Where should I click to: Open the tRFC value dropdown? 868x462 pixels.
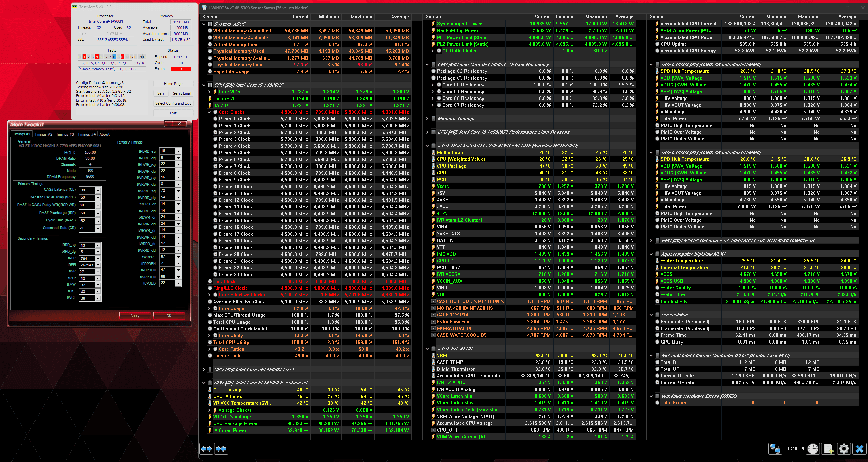98,259
